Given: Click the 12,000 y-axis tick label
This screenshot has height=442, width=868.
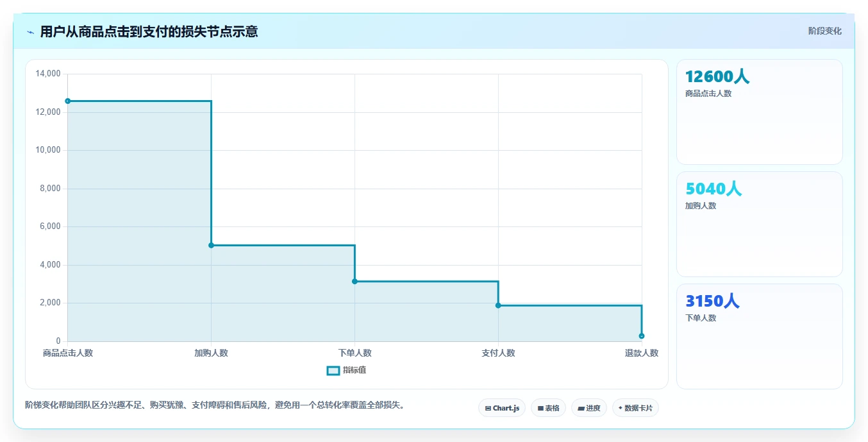Looking at the screenshot, I should point(48,112).
